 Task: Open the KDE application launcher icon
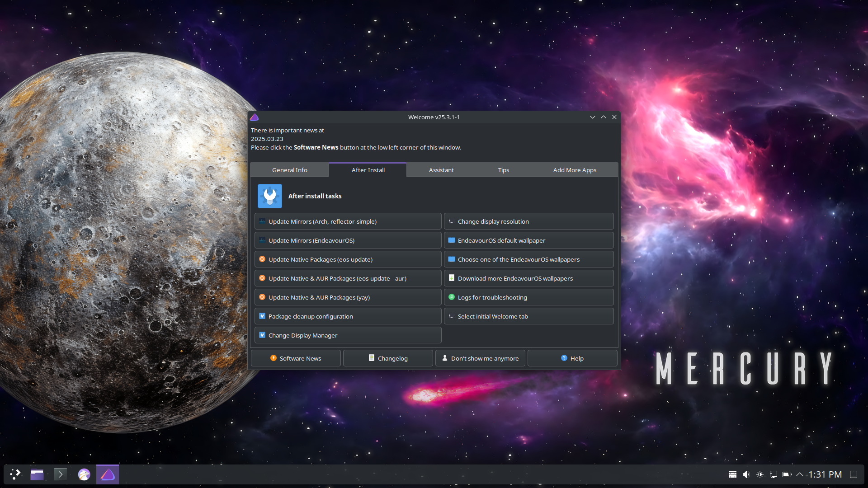(15, 474)
